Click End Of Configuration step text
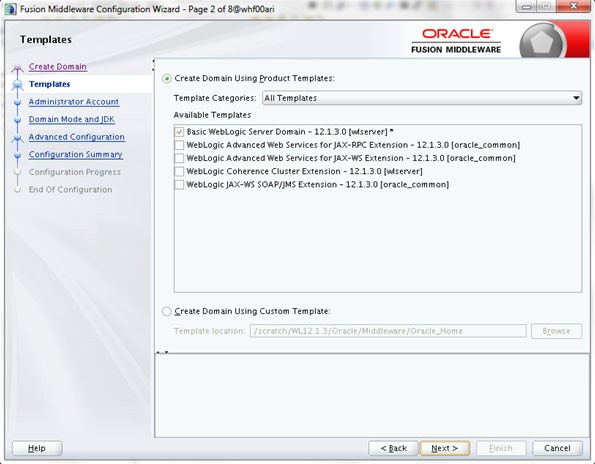Viewport: 595px width, 464px height. [x=70, y=189]
